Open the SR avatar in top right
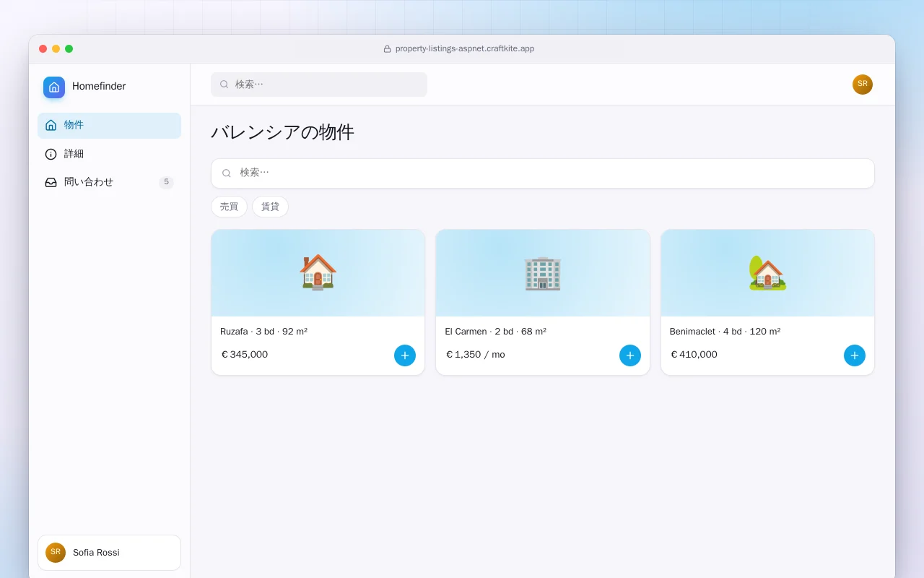 click(x=863, y=85)
